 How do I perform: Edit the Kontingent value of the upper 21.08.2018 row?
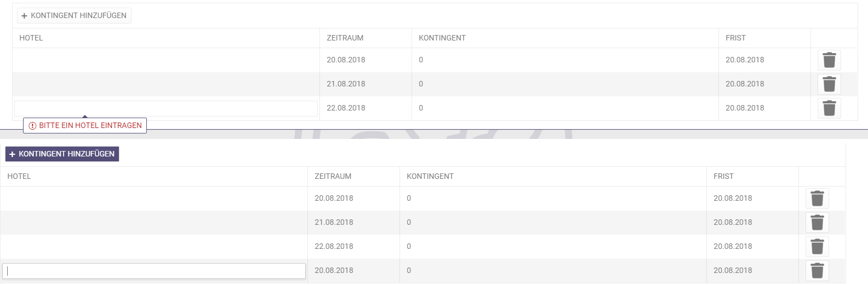tap(421, 84)
